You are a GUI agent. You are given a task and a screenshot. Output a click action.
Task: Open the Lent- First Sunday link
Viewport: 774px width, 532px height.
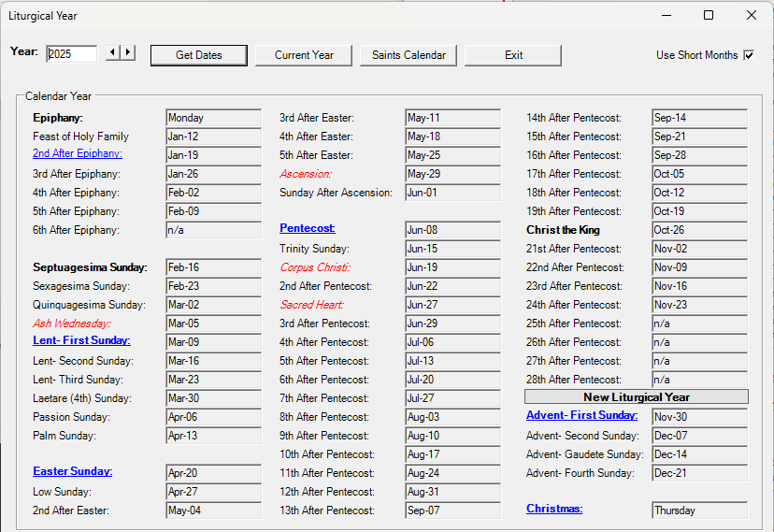(81, 340)
